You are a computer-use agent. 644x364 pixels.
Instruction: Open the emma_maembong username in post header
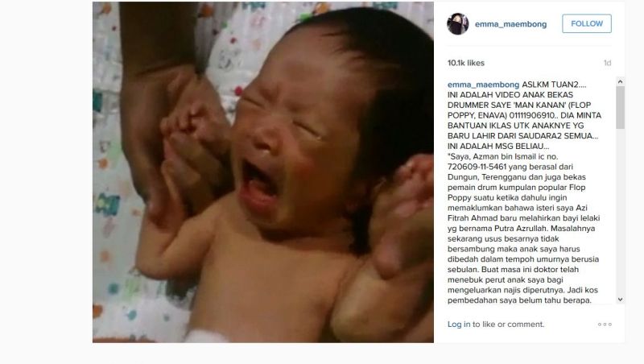point(510,24)
